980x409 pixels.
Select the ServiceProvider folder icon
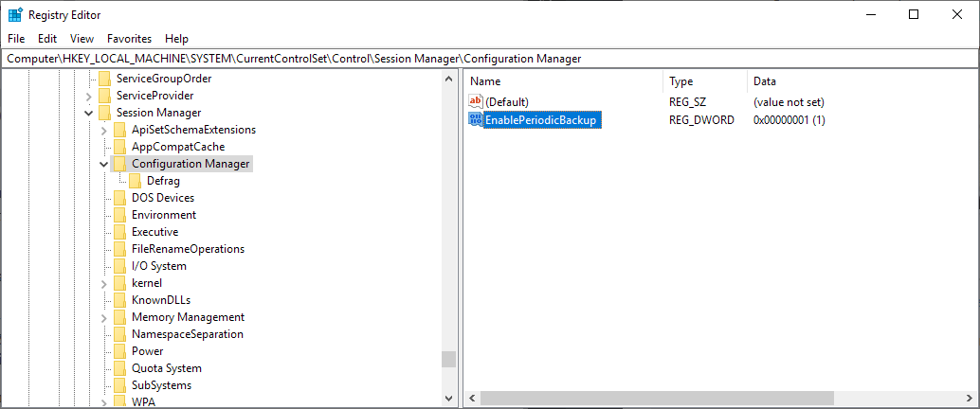[x=104, y=96]
